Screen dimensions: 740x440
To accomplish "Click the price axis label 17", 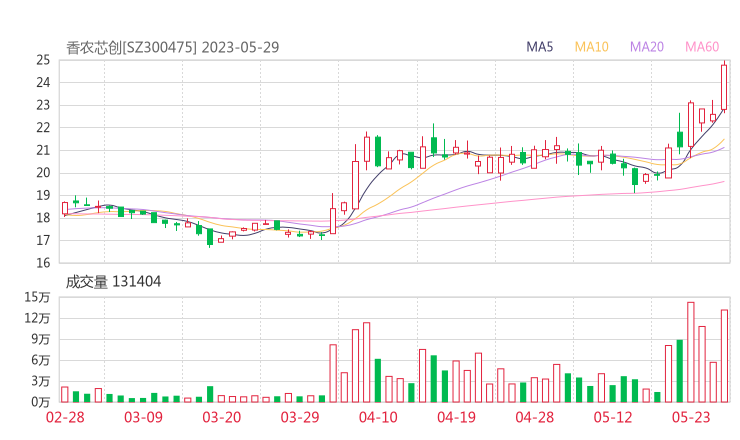I will click(43, 241).
